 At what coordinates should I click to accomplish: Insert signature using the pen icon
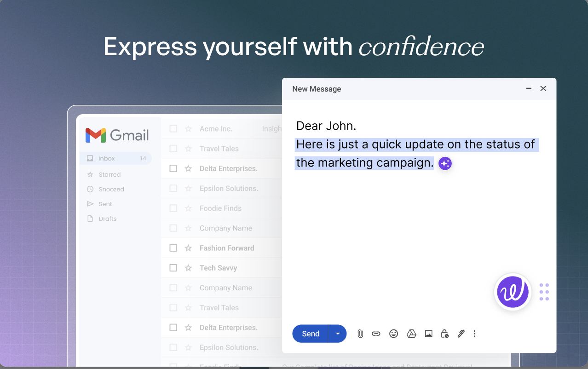(x=461, y=334)
